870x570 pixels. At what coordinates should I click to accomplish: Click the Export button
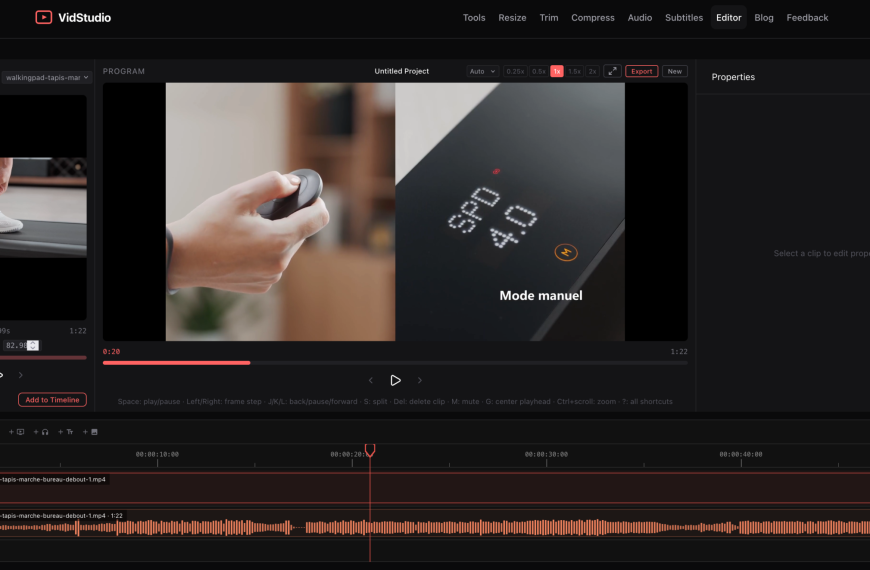point(641,71)
